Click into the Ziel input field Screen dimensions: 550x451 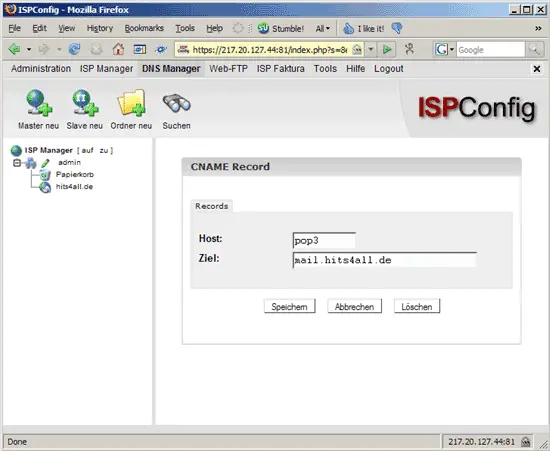tap(384, 260)
